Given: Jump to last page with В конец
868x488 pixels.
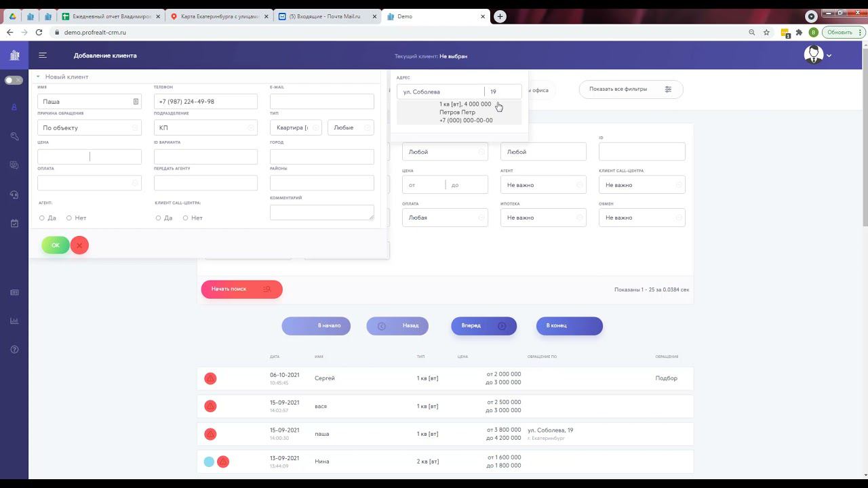Looking at the screenshot, I should 570,326.
